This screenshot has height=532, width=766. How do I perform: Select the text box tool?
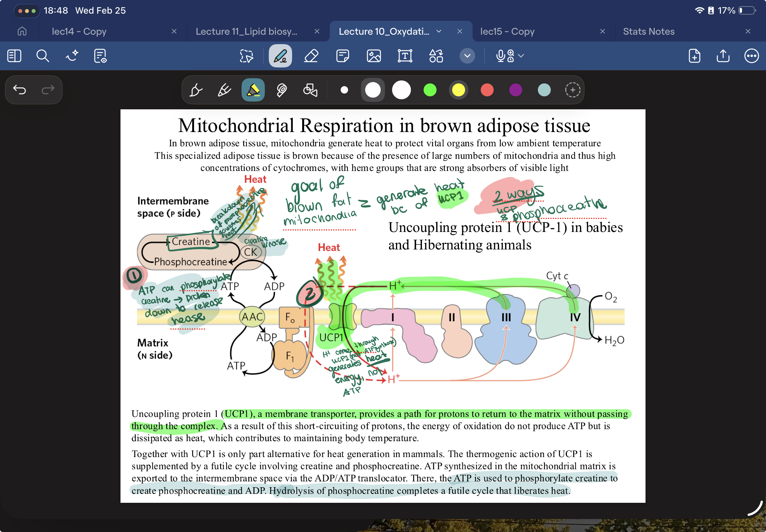(405, 56)
